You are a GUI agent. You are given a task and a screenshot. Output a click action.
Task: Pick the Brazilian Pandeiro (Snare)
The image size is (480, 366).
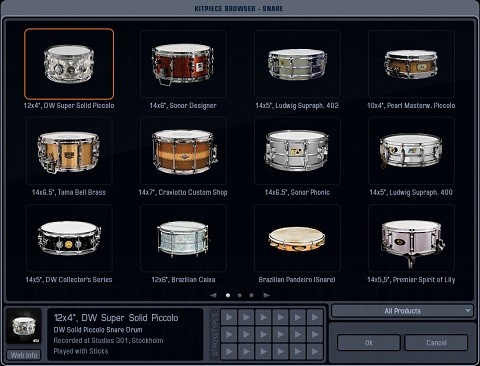(x=297, y=238)
